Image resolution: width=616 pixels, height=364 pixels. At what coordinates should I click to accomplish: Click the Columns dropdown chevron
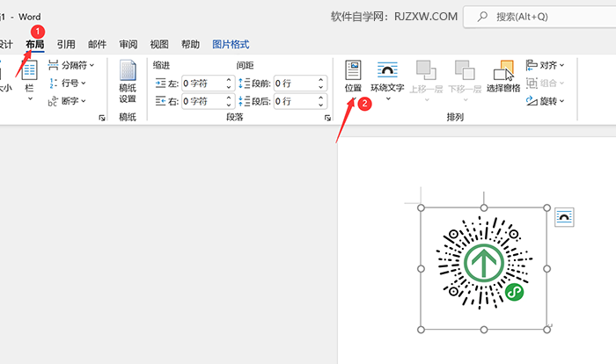(x=30, y=98)
